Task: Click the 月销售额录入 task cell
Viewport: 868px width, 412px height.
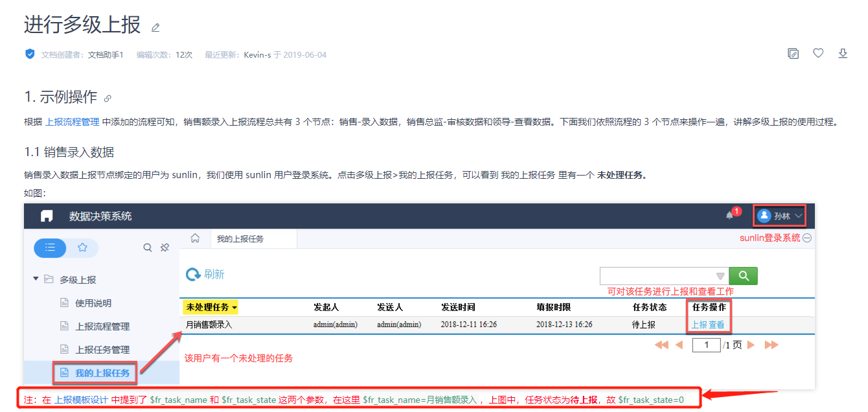Action: click(x=209, y=325)
